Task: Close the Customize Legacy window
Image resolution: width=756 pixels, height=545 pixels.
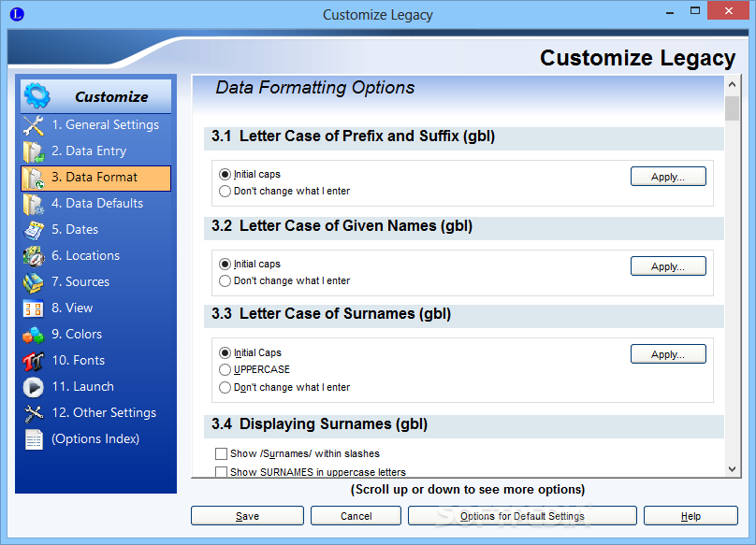Action: [x=728, y=10]
